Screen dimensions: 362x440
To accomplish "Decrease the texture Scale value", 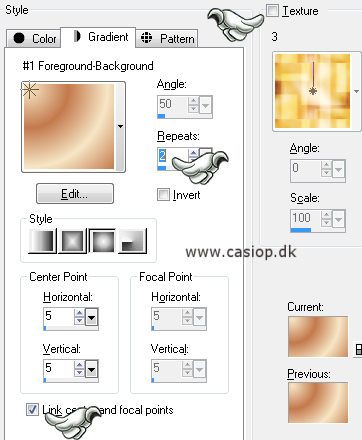I will [x=327, y=223].
